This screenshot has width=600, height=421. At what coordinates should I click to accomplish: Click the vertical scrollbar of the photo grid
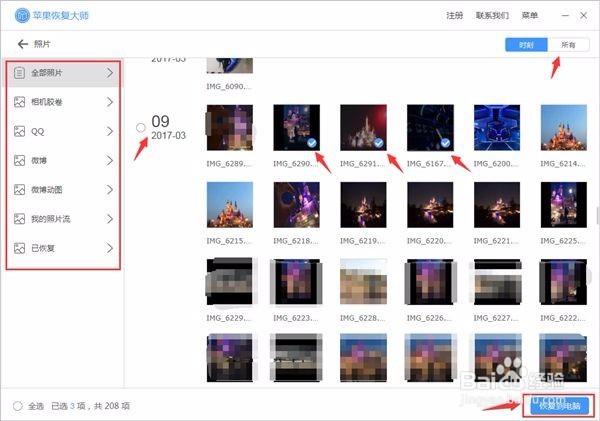pos(598,215)
